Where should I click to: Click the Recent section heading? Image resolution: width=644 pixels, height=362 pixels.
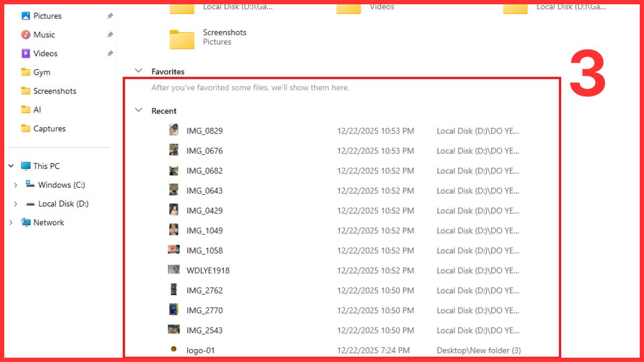coord(164,111)
